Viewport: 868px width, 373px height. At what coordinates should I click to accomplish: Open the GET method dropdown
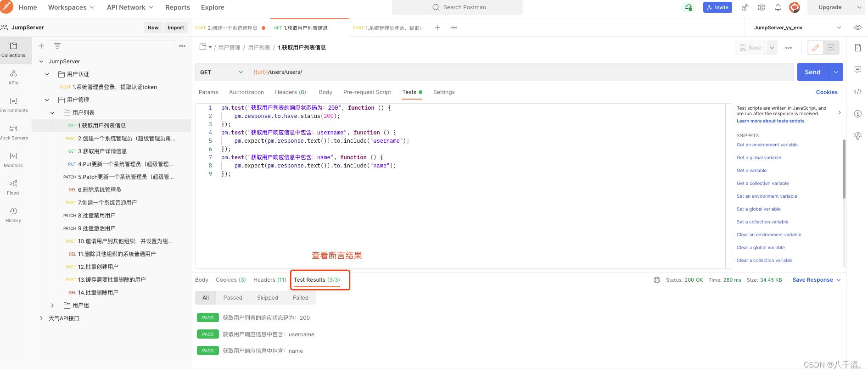221,72
